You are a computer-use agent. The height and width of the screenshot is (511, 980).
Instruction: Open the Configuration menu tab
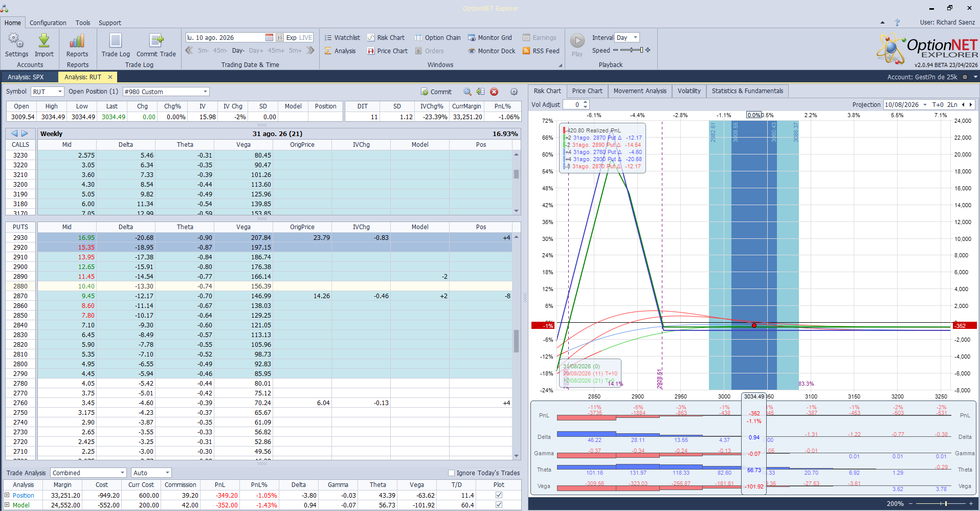(48, 23)
